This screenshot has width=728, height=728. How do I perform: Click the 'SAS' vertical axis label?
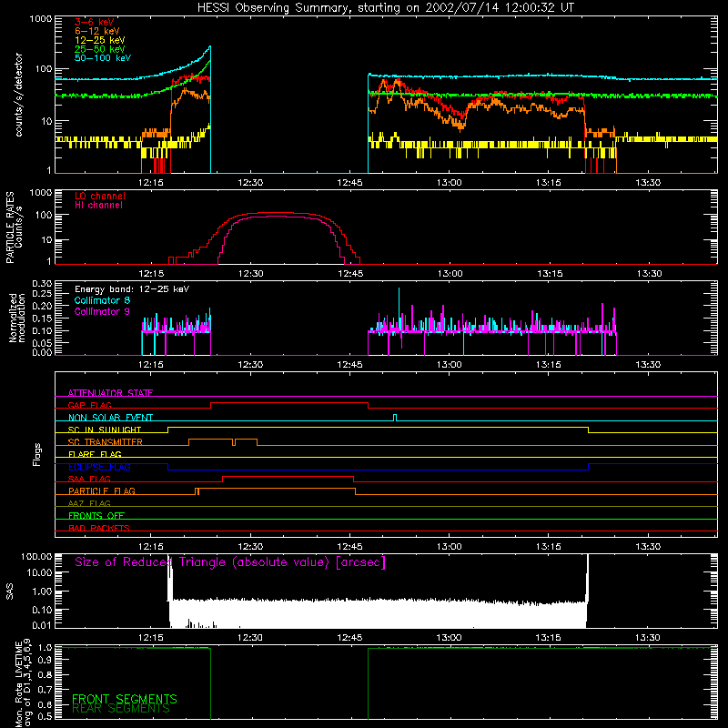click(x=10, y=591)
